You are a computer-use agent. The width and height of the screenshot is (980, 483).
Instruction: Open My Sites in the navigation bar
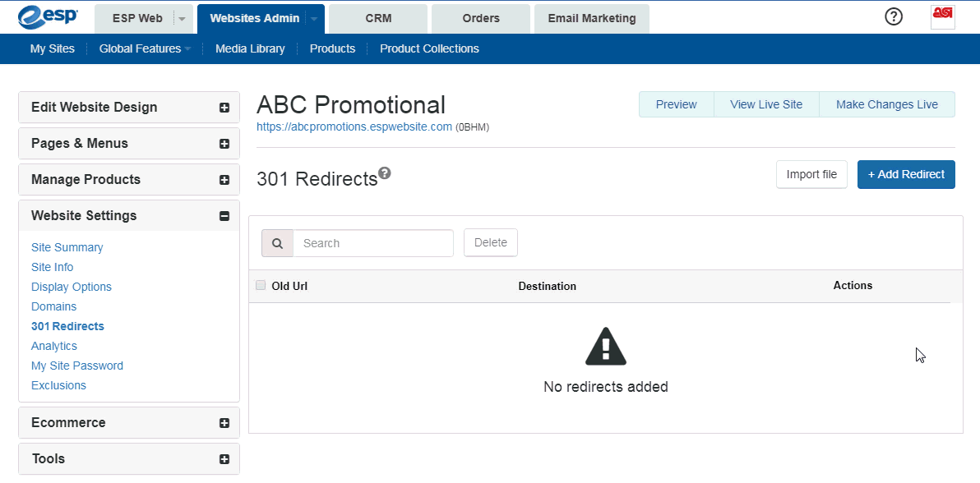(53, 48)
